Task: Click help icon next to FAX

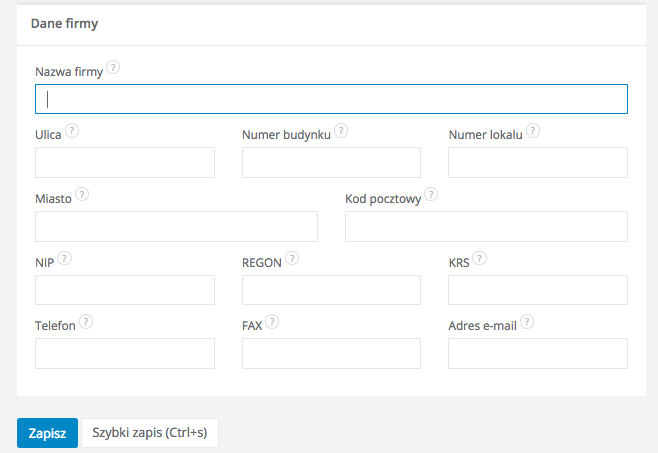Action: click(x=272, y=322)
